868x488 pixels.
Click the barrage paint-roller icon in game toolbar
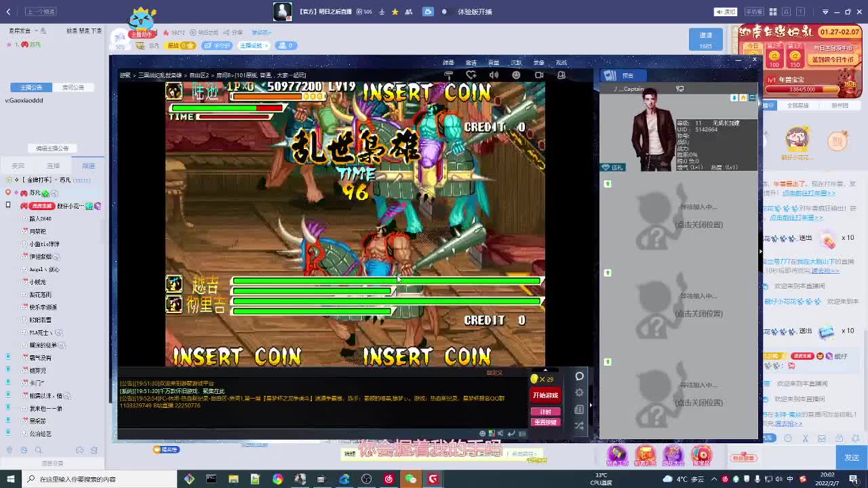448,75
